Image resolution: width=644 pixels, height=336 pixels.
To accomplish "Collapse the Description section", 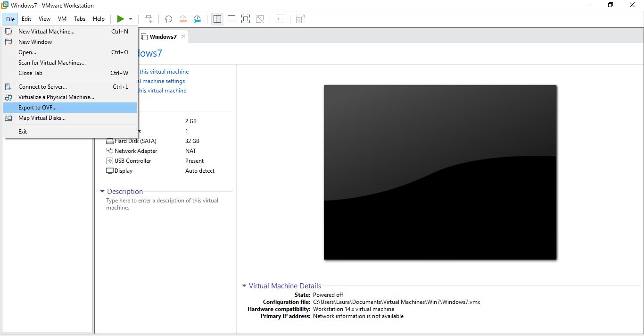I will (x=102, y=192).
